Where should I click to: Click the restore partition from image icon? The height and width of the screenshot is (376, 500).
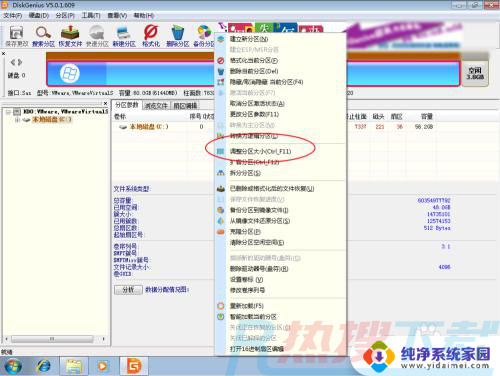coord(221,221)
